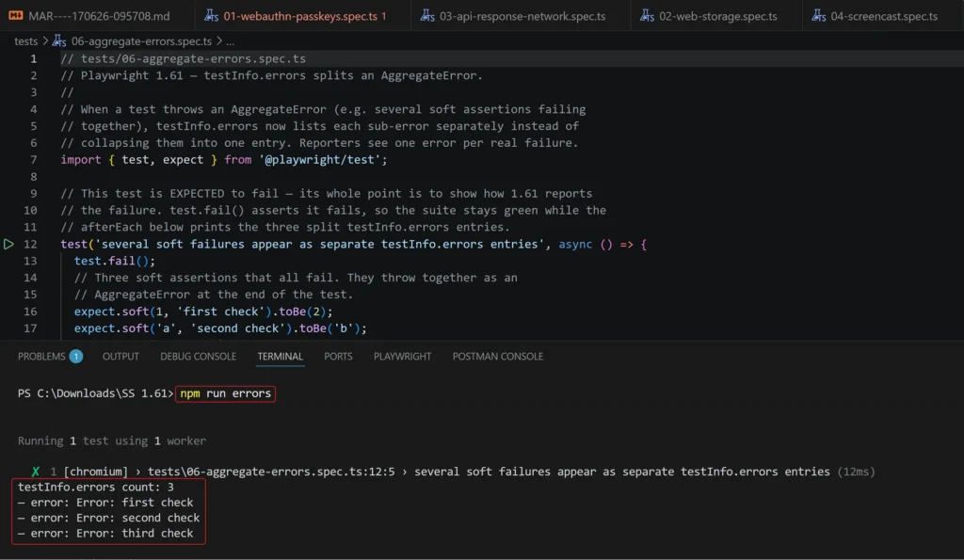Screen dimensions: 964x560
Task: Open the Postman Console panel tab
Action: [498, 357]
